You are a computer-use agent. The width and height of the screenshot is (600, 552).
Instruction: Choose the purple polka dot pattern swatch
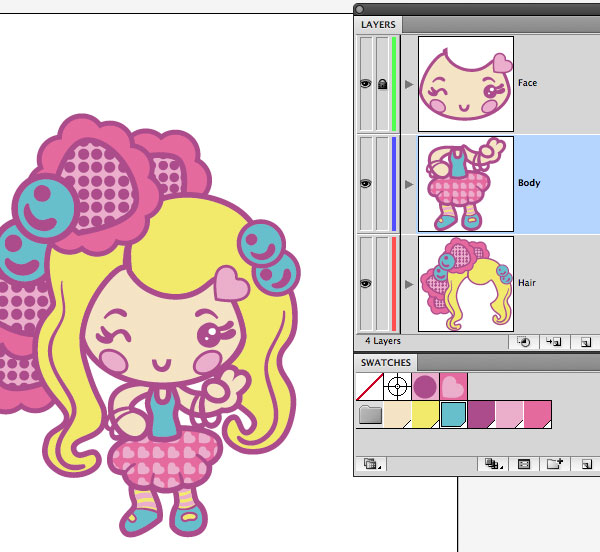[x=426, y=387]
